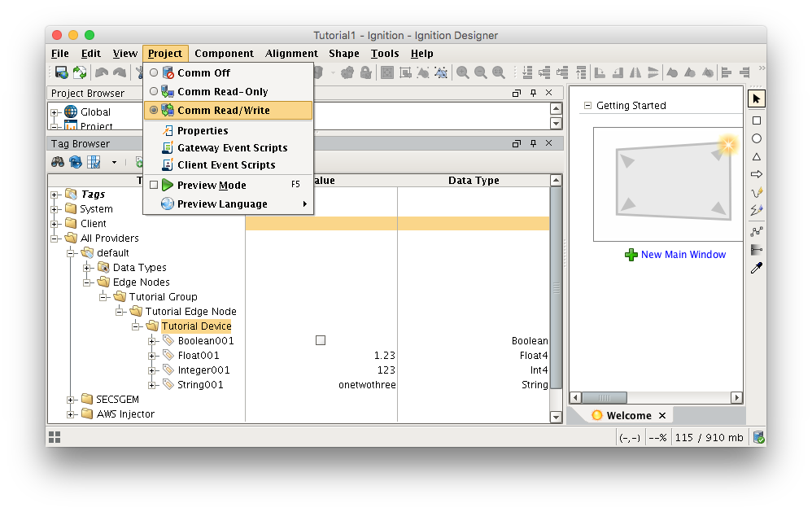Collapse the Tutorial Device folder

[x=137, y=326]
